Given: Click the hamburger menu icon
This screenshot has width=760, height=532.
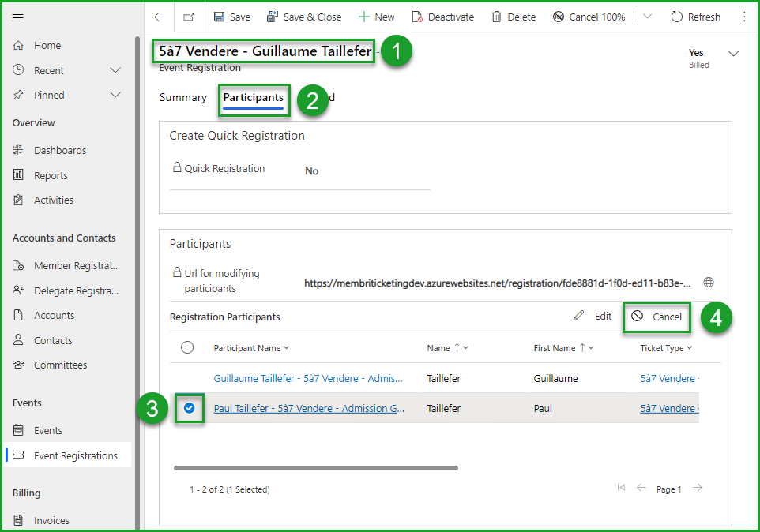Looking at the screenshot, I should (x=18, y=17).
